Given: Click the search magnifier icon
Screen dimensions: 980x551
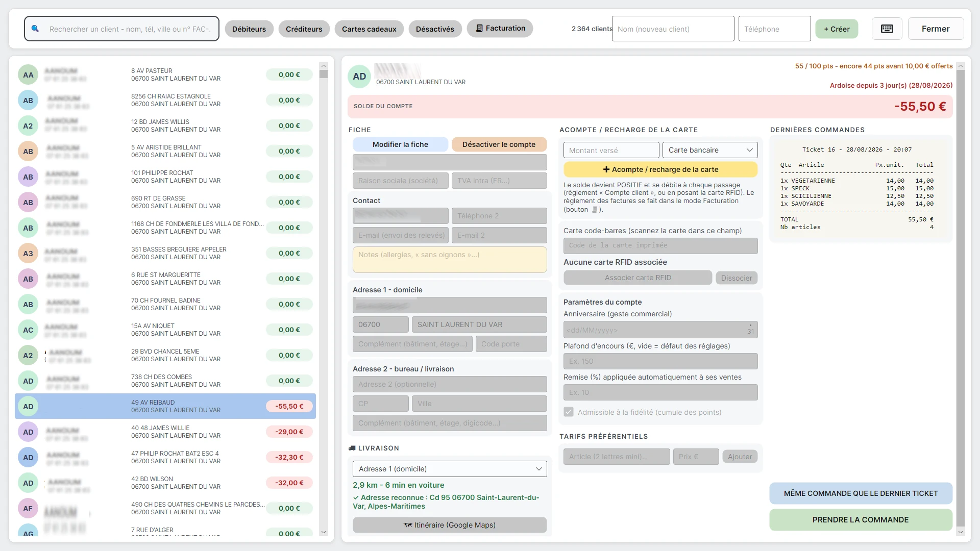Looking at the screenshot, I should click(x=35, y=29).
